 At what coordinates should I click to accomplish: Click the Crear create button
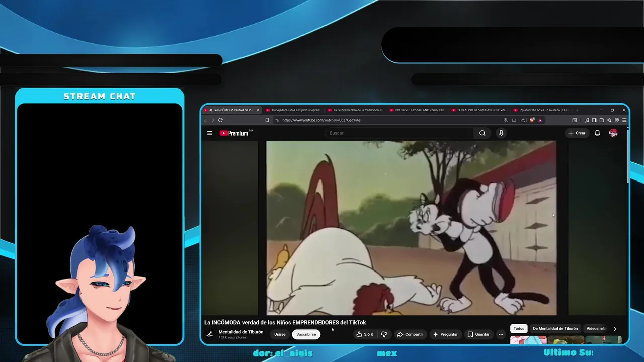click(577, 133)
